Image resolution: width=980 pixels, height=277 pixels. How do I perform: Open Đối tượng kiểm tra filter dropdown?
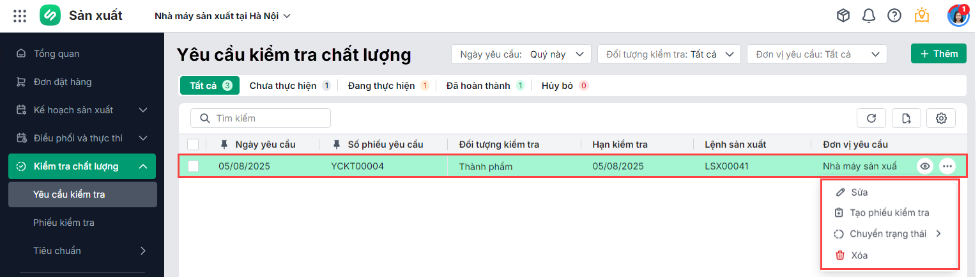[x=668, y=54]
